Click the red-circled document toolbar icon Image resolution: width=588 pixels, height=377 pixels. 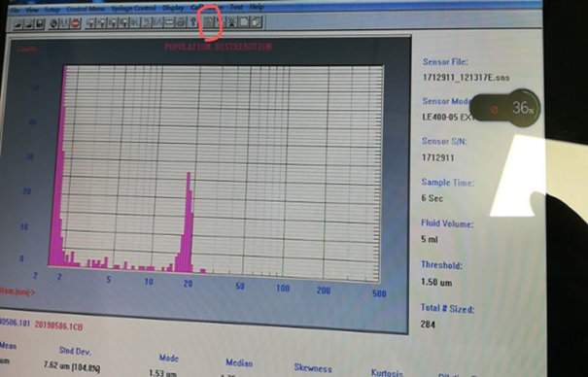(x=208, y=22)
